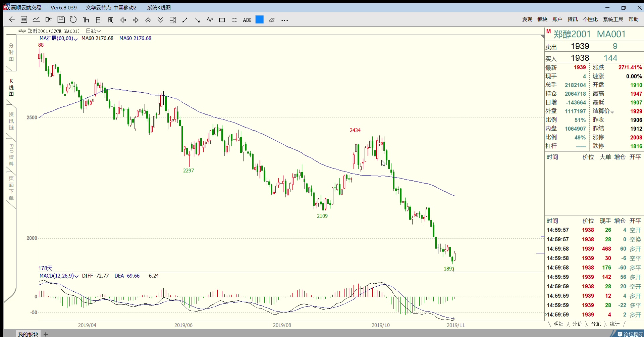Image resolution: width=644 pixels, height=337 pixels.
Task: Click the double up chevron icon
Action: [148, 20]
